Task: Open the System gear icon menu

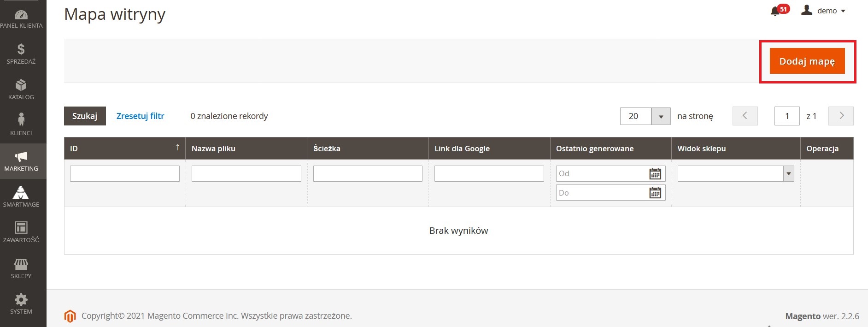Action: [21, 304]
